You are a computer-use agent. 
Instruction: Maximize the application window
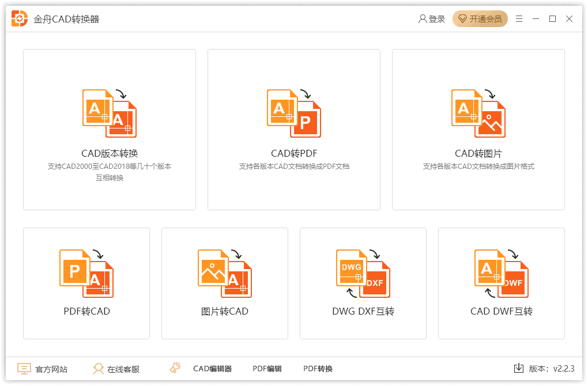[x=552, y=19]
